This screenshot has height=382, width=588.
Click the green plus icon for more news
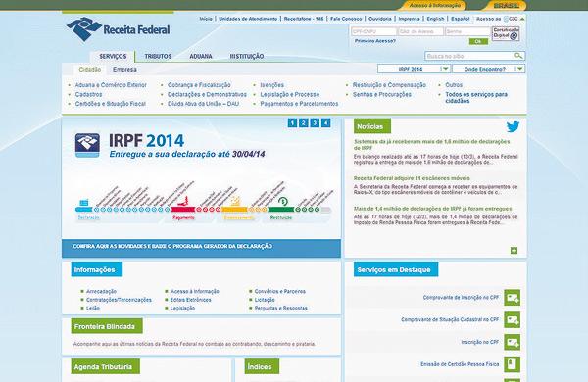point(514,250)
